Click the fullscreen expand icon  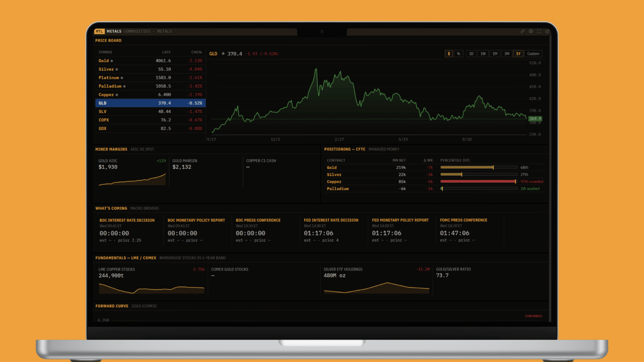(x=539, y=31)
